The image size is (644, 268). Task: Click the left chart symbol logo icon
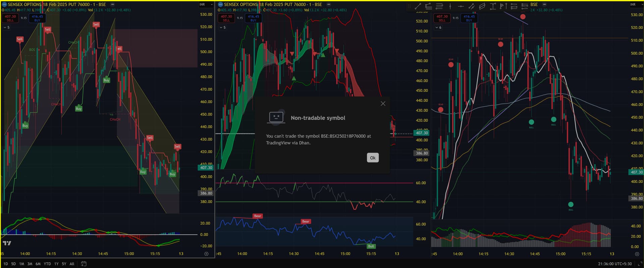[x=4, y=4]
